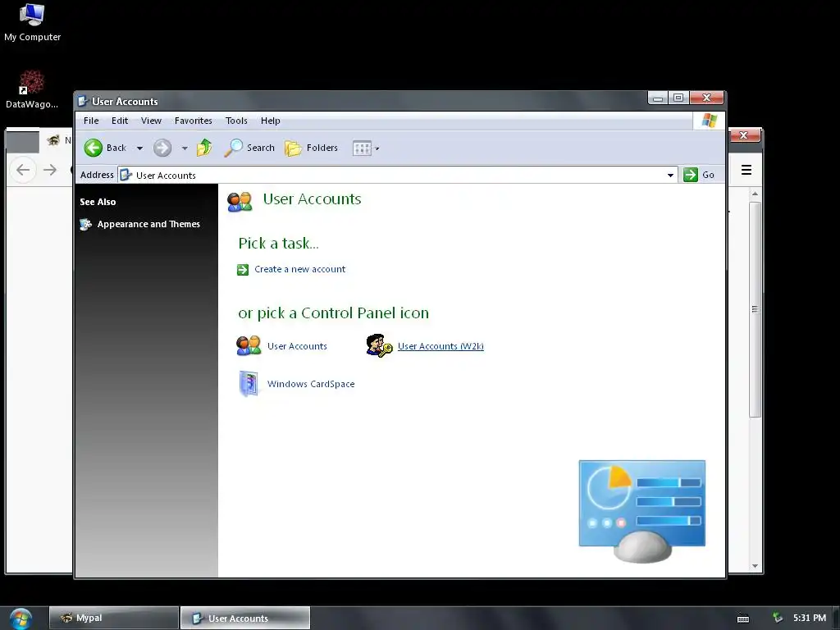Screen dimensions: 840x630
Task: Maximize the User Accounts window
Action: pos(678,98)
